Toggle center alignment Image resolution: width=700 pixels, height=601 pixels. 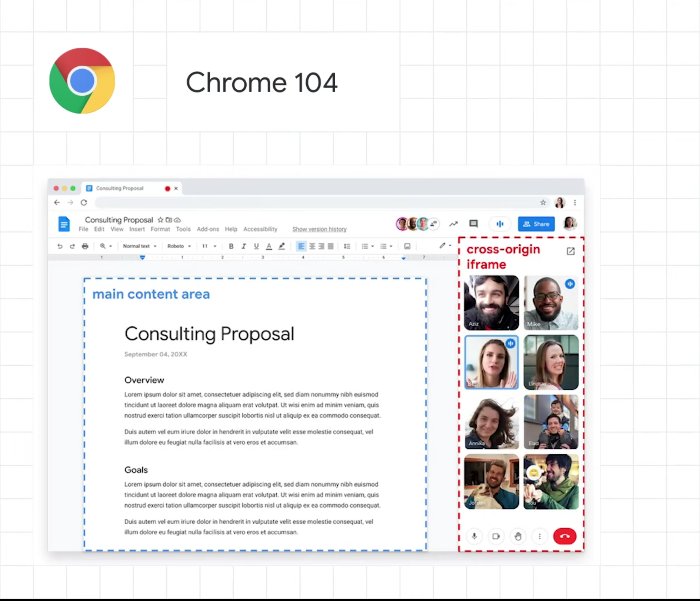click(x=312, y=246)
